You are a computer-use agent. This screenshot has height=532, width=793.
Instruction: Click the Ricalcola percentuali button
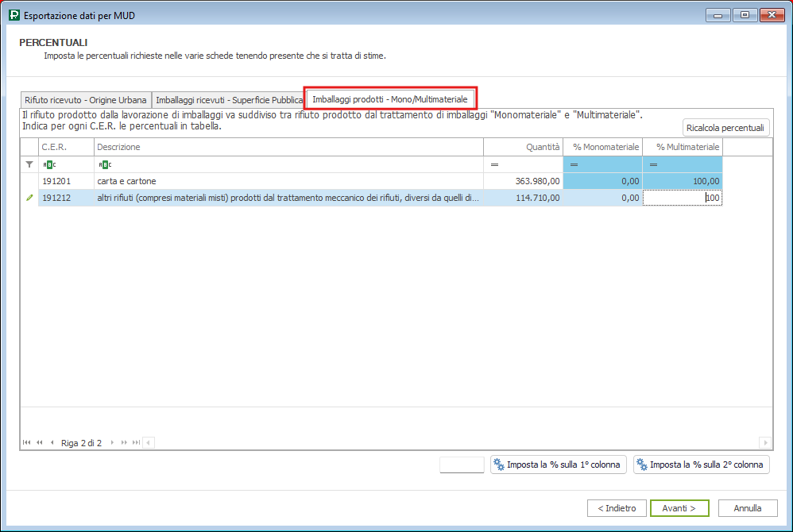tap(725, 128)
